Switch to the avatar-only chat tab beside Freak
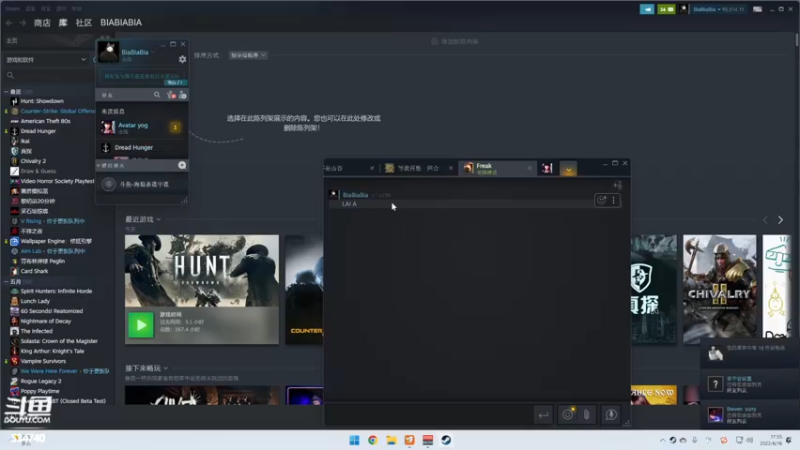Viewport: 800px width, 450px height. 547,168
